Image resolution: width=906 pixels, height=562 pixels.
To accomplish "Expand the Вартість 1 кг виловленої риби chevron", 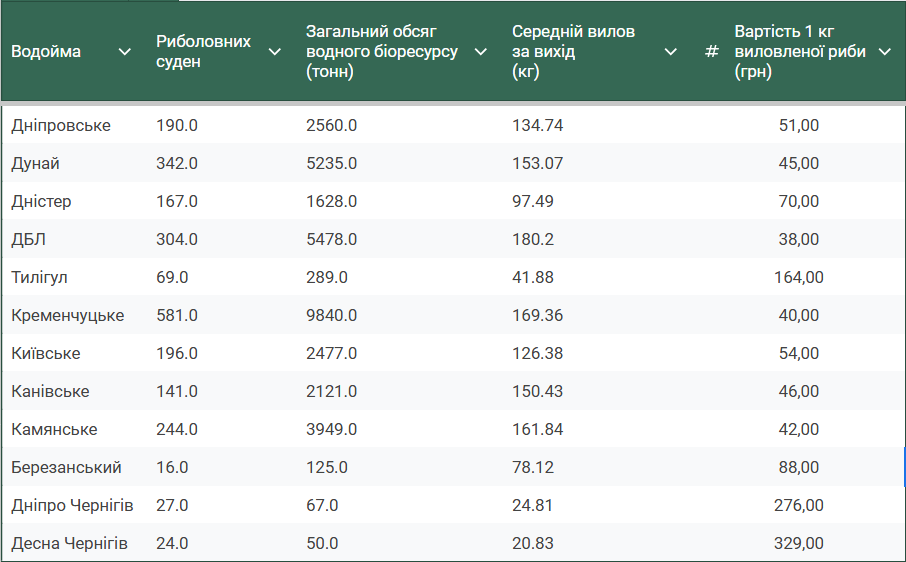I will coord(884,52).
